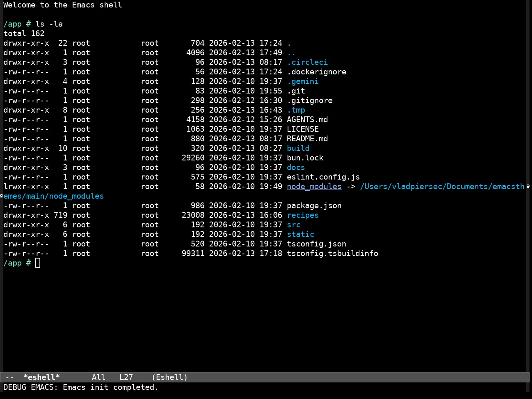Click the package.json file name

point(314,206)
